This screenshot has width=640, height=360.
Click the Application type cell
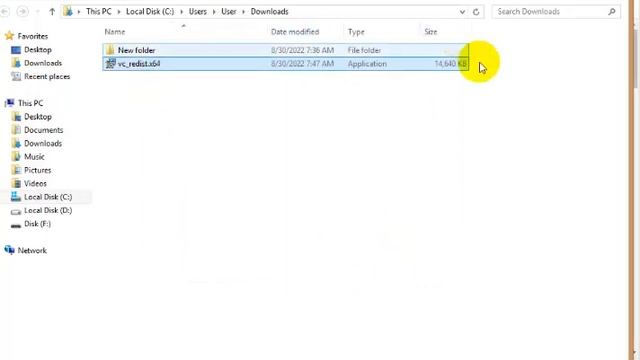(367, 64)
